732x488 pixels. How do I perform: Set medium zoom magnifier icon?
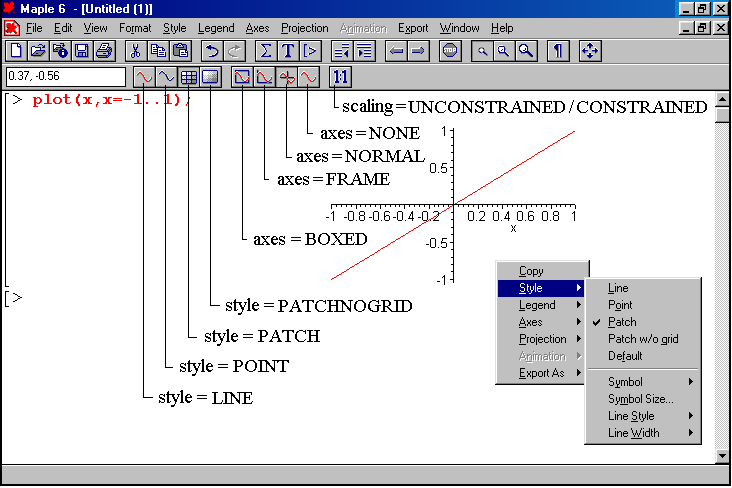(503, 50)
